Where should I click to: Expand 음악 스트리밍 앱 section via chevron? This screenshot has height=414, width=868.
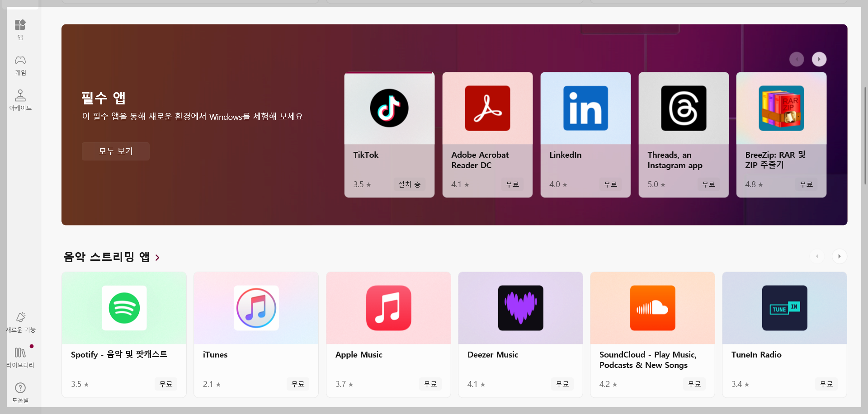click(157, 258)
